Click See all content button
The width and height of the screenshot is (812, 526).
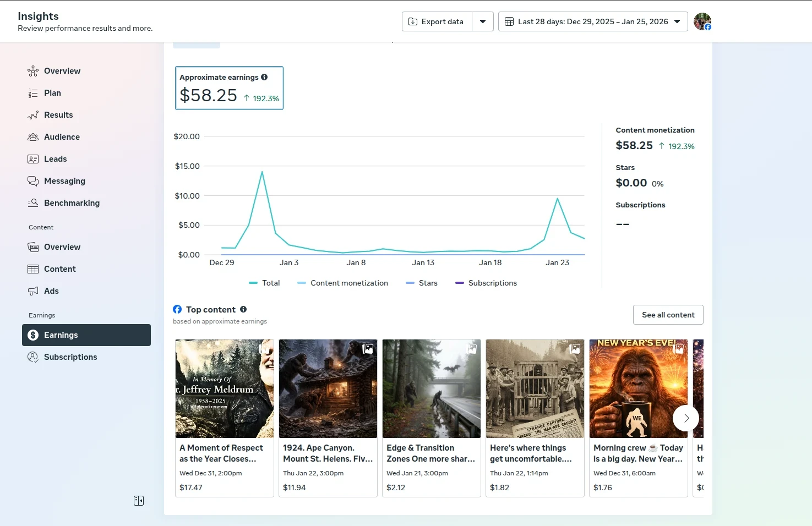tap(668, 315)
